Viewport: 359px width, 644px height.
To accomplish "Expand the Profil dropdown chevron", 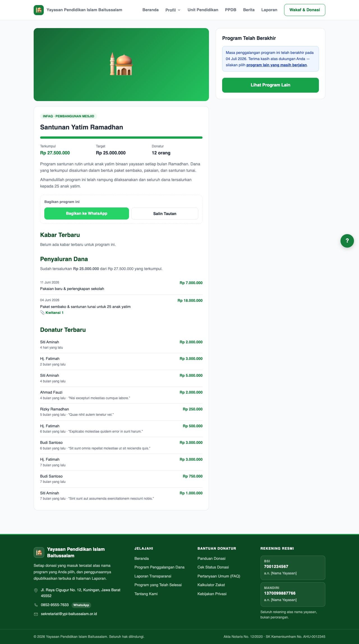I will (179, 10).
